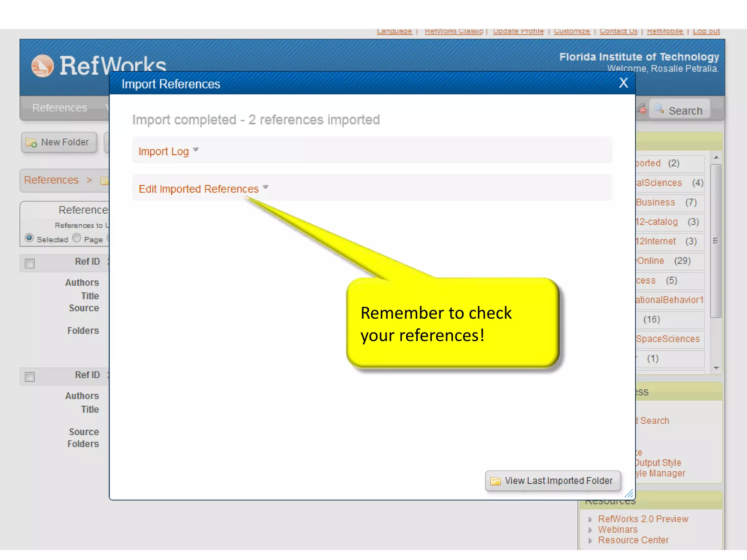Viewport: 747px width, 560px height.
Task: Click the arrow bullet beside Resource Center
Action: click(590, 541)
